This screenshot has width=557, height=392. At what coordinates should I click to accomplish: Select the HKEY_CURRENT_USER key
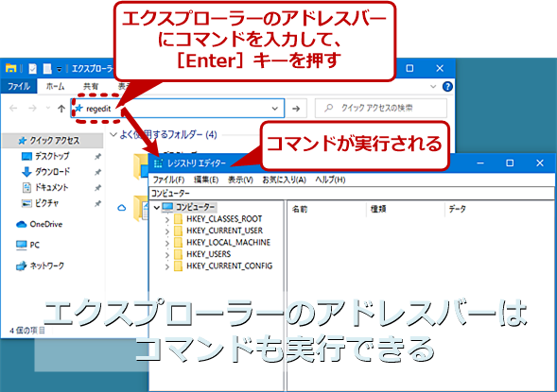tap(224, 230)
